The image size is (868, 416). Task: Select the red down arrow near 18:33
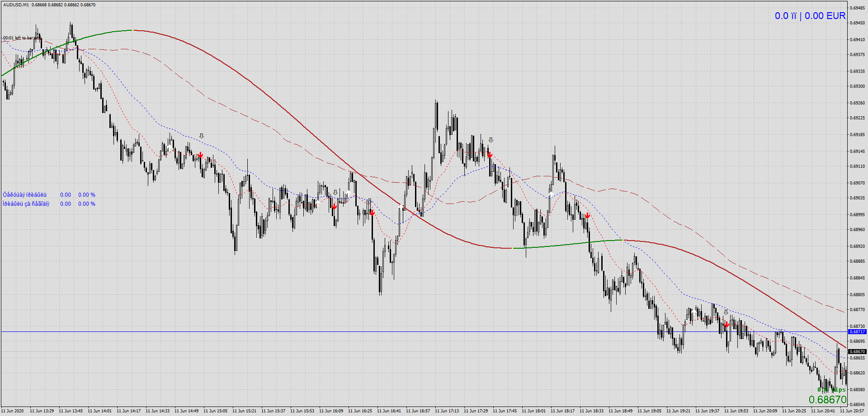(587, 216)
